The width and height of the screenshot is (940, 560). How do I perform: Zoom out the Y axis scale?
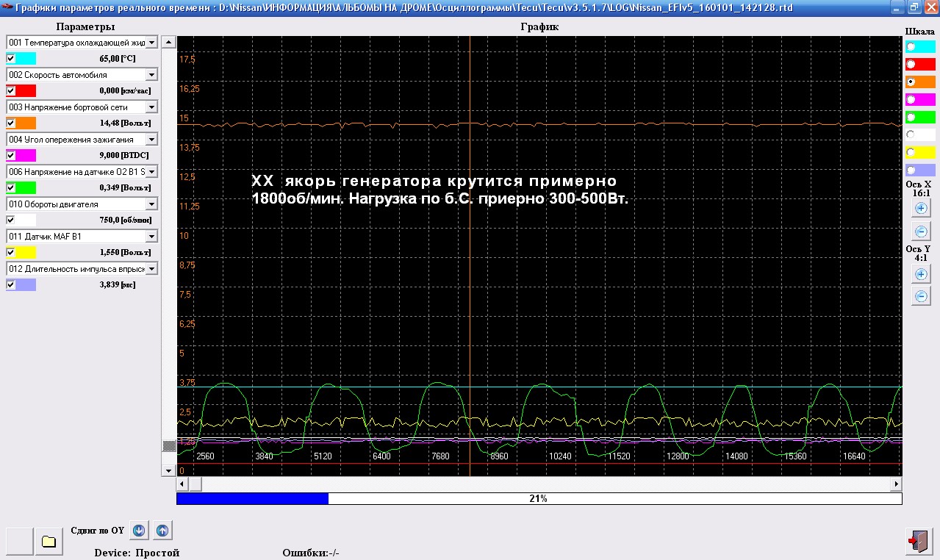click(920, 297)
